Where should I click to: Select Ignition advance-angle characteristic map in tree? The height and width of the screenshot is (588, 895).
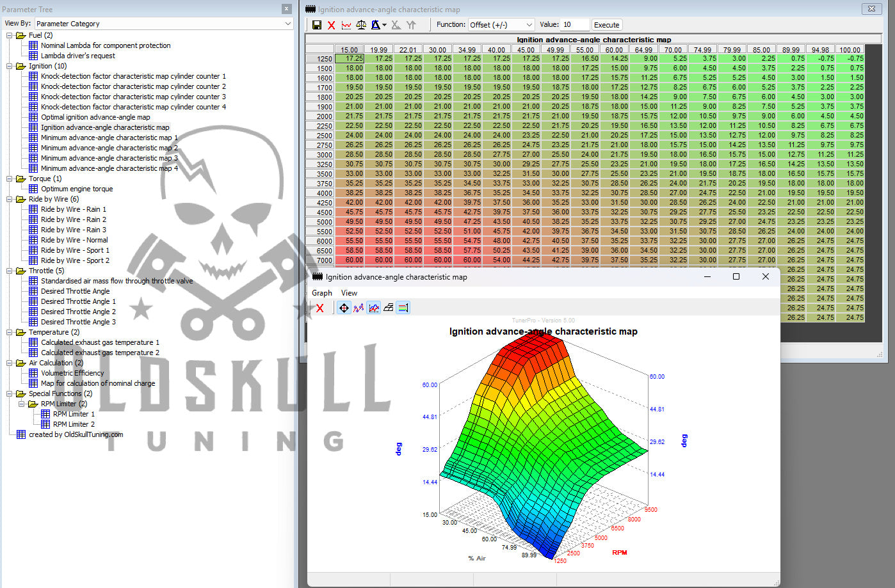tap(105, 127)
